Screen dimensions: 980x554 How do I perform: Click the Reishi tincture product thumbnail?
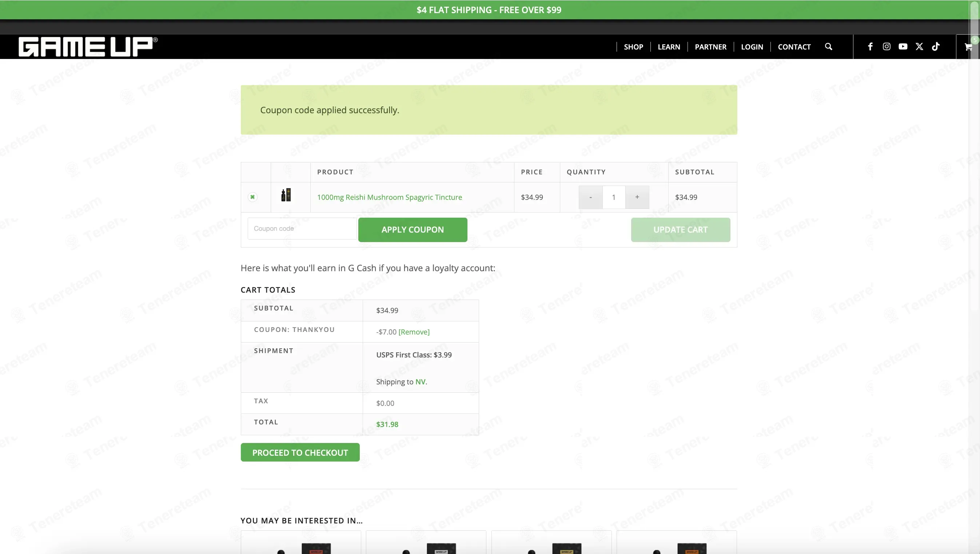(x=286, y=195)
